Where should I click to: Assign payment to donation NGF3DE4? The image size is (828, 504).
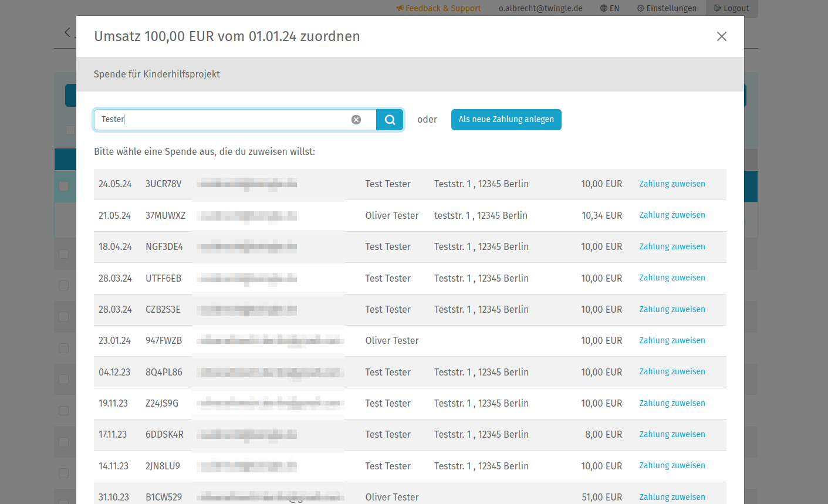click(x=672, y=246)
